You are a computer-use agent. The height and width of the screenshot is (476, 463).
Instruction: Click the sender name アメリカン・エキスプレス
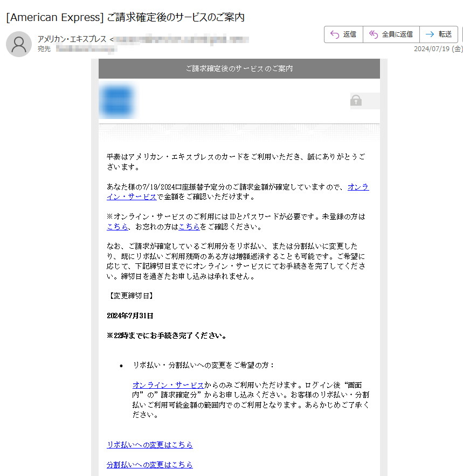72,39
